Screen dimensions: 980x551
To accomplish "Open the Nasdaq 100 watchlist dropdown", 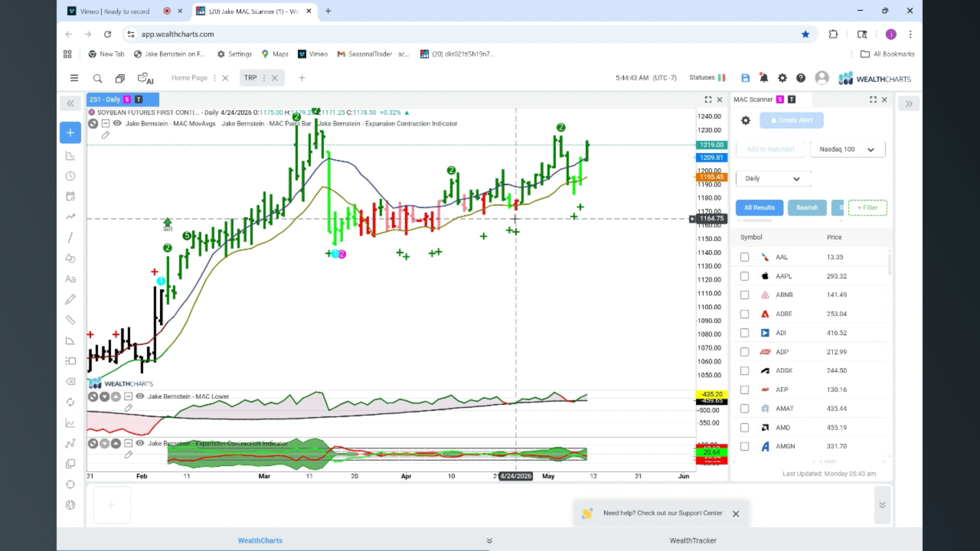I will 847,149.
